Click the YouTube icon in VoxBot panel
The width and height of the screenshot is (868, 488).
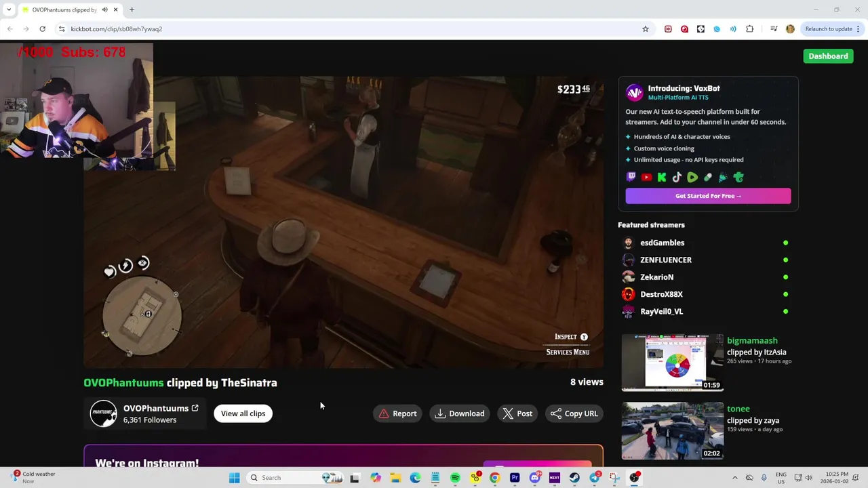[x=646, y=177]
